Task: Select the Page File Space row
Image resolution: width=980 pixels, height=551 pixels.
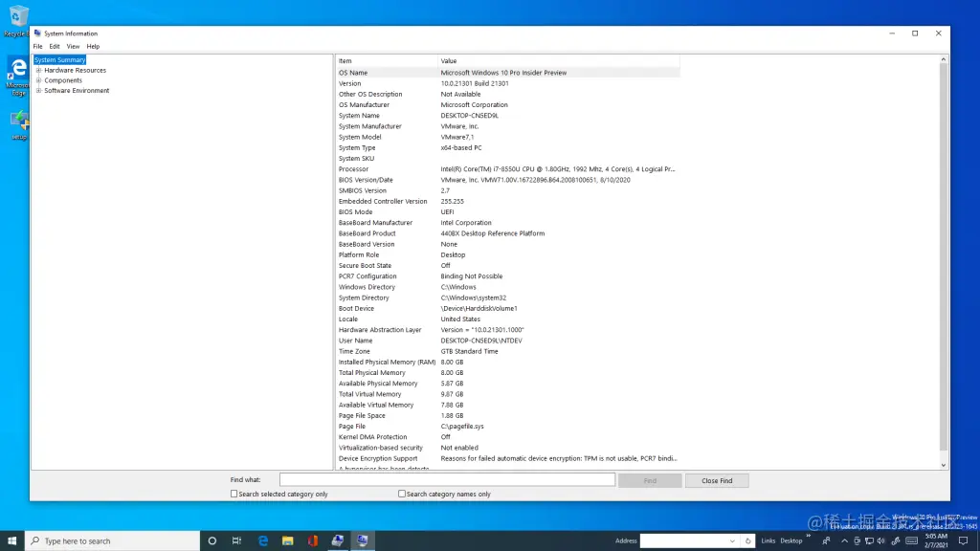Action: click(x=507, y=415)
